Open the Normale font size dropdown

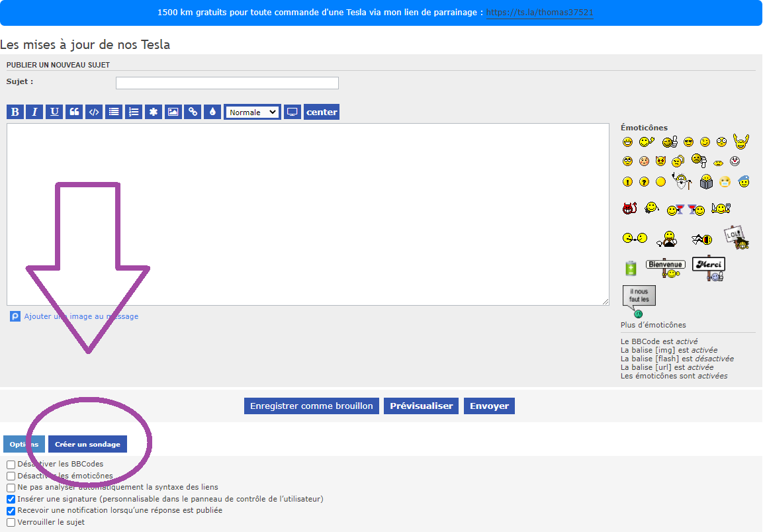pyautogui.click(x=252, y=112)
